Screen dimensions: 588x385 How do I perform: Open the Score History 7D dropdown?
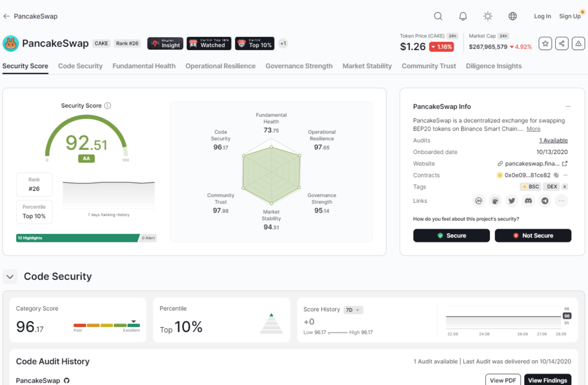353,310
